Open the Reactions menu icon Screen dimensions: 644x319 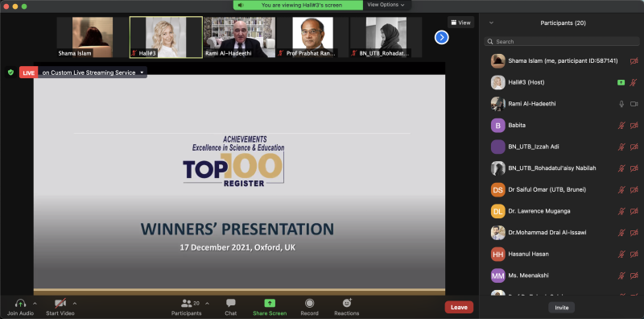pos(347,303)
